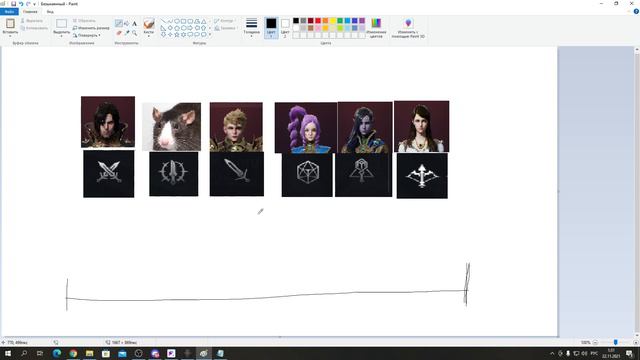
Task: Click the Copy button in clipboard group
Action: [x=34, y=28]
